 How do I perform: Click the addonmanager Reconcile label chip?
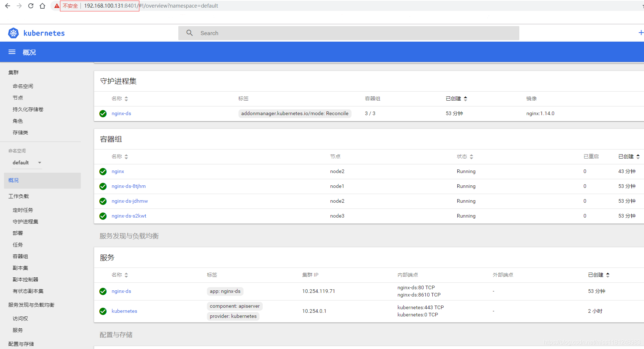(x=295, y=113)
